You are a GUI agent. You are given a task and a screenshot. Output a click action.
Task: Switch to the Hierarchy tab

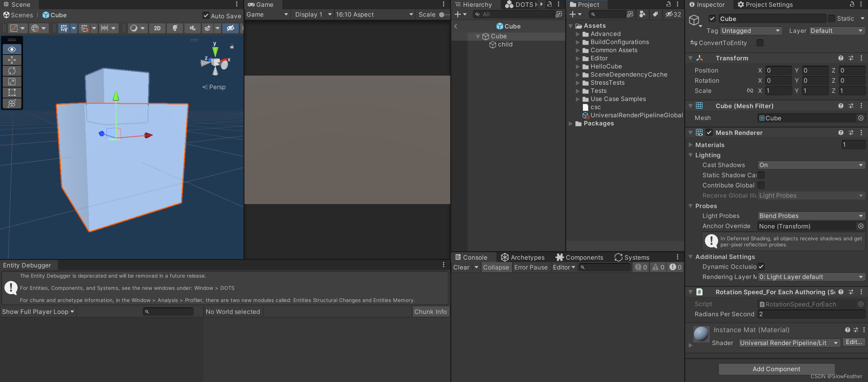click(x=474, y=4)
